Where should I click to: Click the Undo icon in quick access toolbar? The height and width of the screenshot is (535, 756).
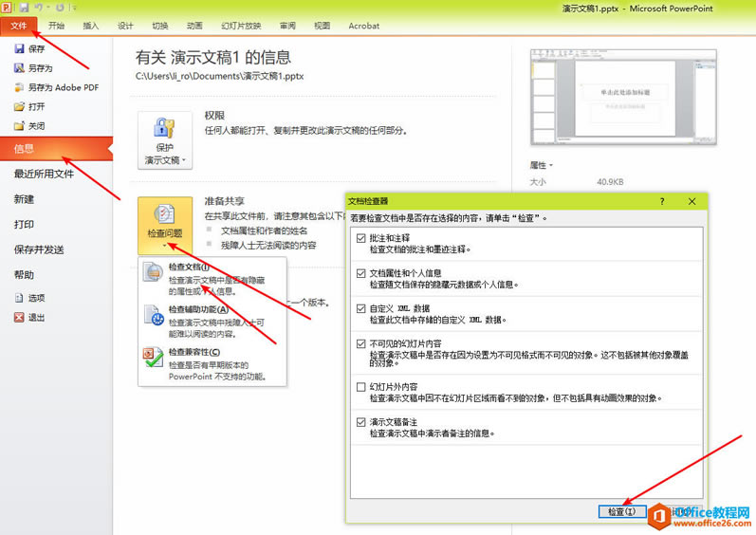(x=39, y=8)
